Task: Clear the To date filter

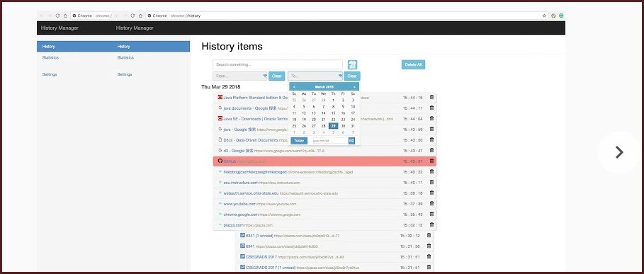Action: tap(352, 76)
